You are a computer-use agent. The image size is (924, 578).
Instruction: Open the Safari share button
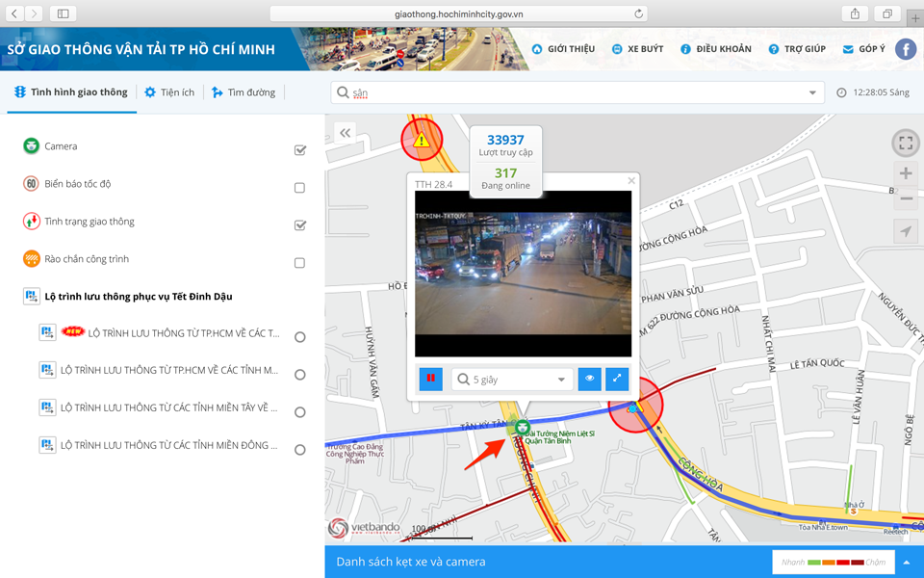(x=855, y=13)
